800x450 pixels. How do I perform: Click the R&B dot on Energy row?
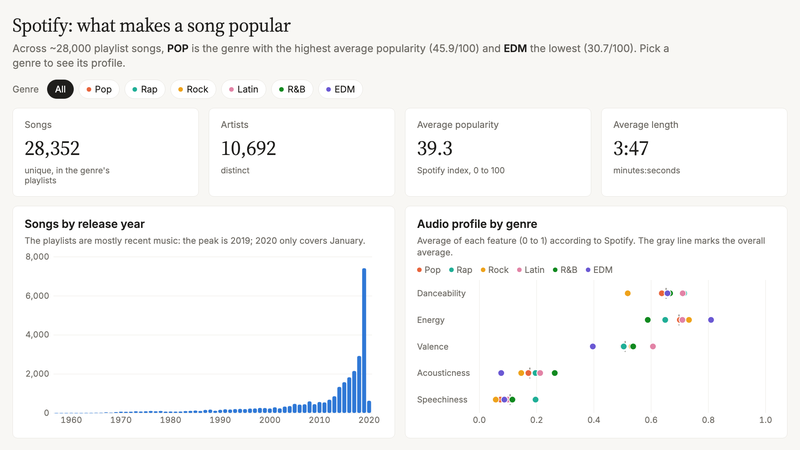(647, 320)
